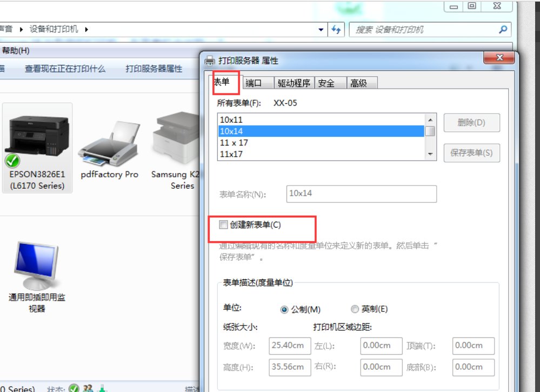Click the 保存表单(S) button
Screen dimensions: 540x392
click(471, 152)
